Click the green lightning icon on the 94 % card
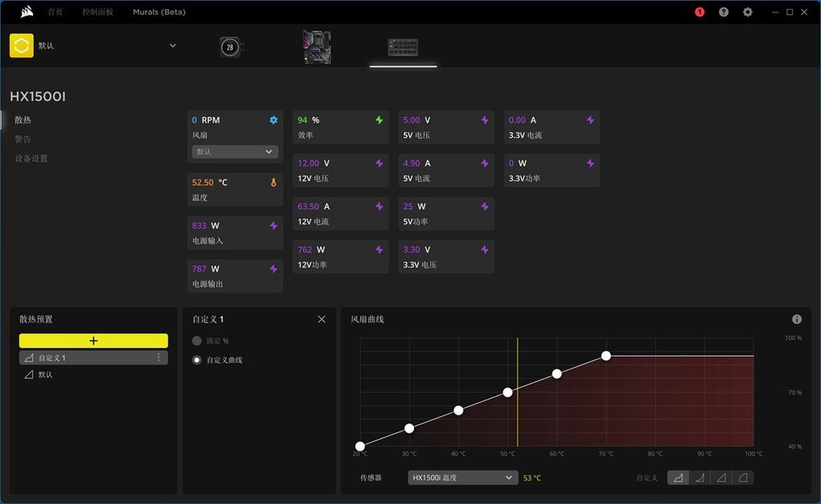The image size is (821, 504). (x=379, y=120)
